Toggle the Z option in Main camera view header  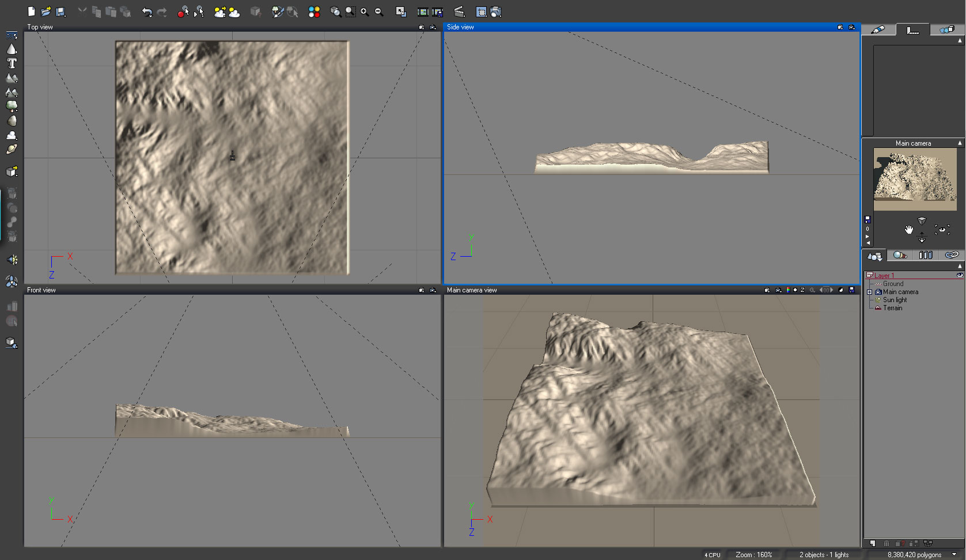pos(802,290)
